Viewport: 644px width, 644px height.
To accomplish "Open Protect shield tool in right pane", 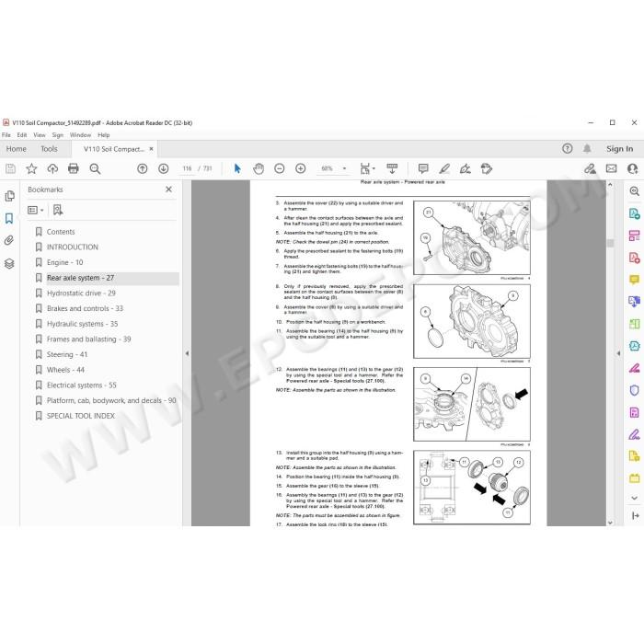I will click(634, 390).
